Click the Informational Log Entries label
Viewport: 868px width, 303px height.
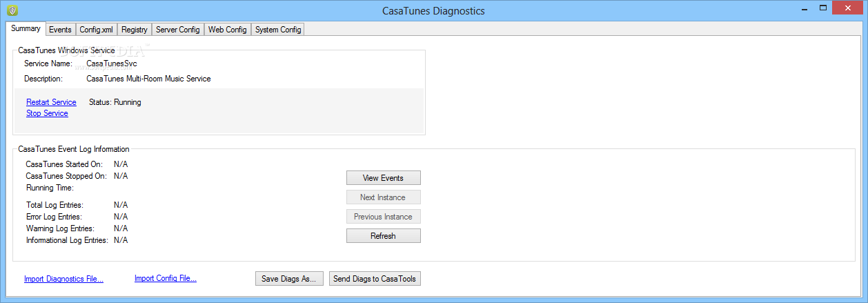click(67, 240)
